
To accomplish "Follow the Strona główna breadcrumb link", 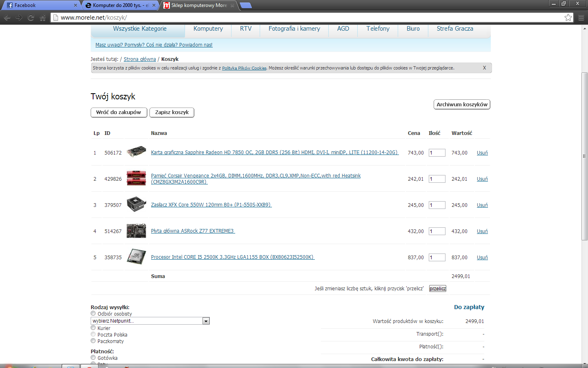I will [x=140, y=59].
